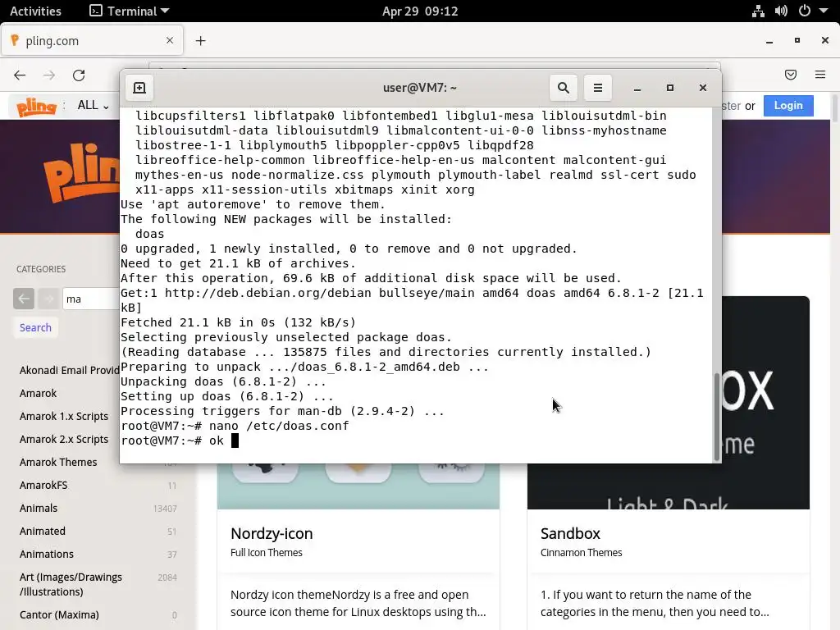Screen dimensions: 840x630
Task: Open Pocket save icon in browser
Action: tap(791, 75)
